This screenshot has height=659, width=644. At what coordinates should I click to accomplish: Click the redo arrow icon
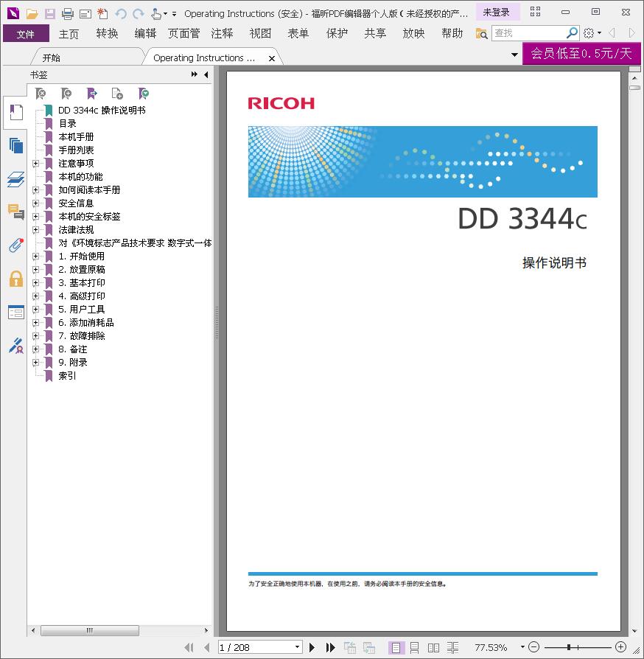pos(139,14)
